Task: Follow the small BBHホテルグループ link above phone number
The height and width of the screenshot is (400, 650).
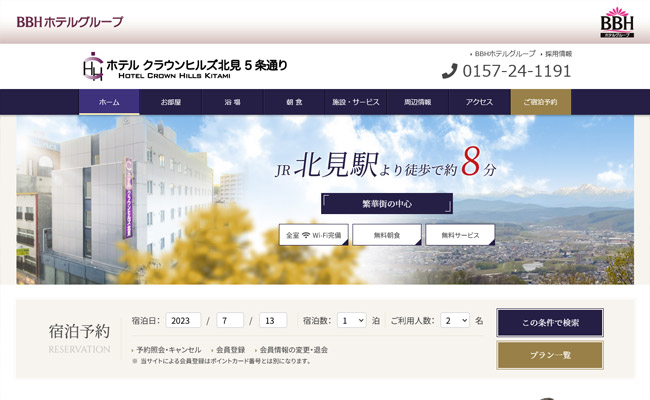Action: (x=504, y=54)
